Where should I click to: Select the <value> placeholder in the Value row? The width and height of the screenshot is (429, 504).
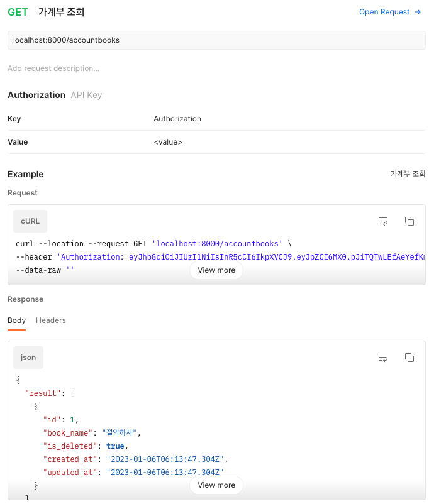coord(166,141)
